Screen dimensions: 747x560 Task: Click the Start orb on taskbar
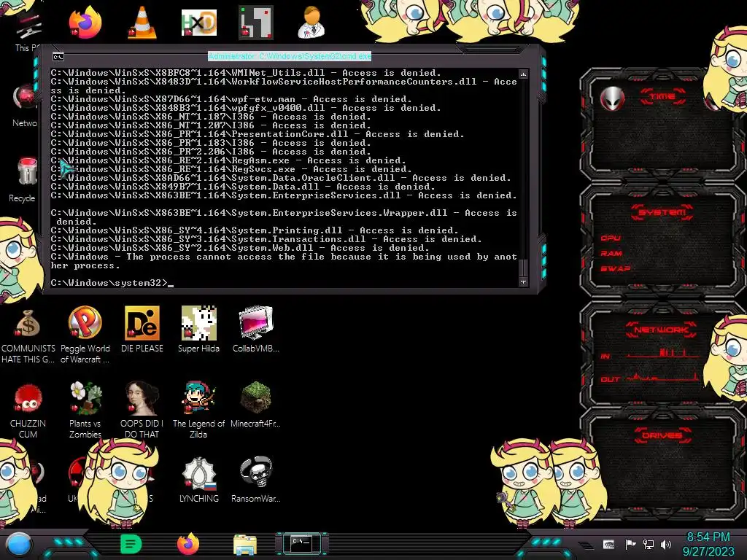click(18, 545)
